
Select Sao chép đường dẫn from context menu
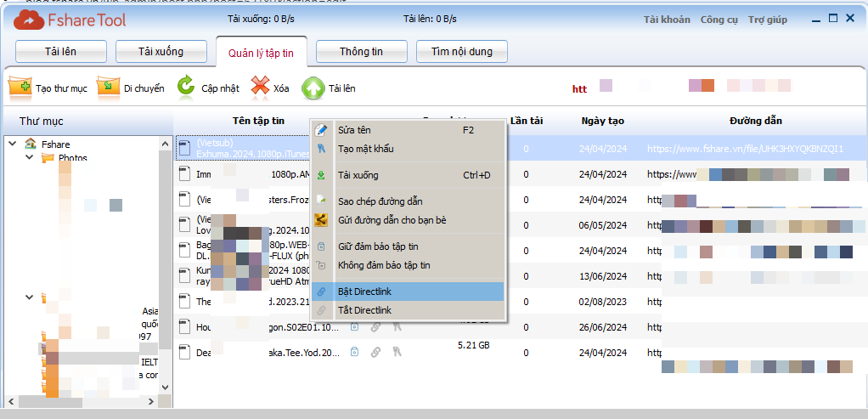380,201
